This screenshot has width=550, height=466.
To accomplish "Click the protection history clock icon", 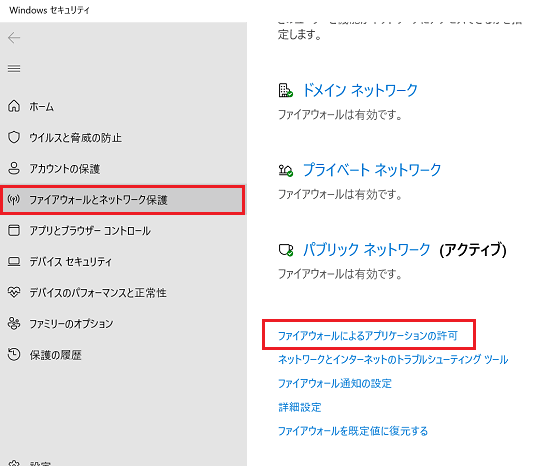I will tap(14, 354).
